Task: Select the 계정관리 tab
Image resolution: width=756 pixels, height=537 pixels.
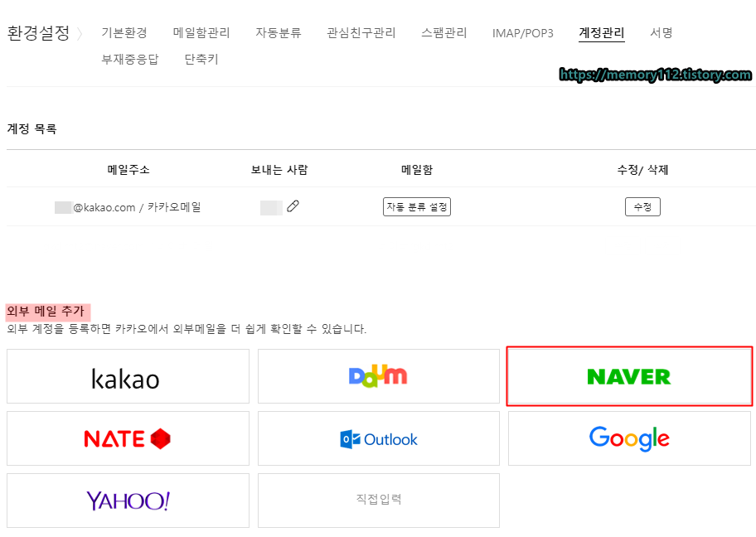Action: click(601, 33)
